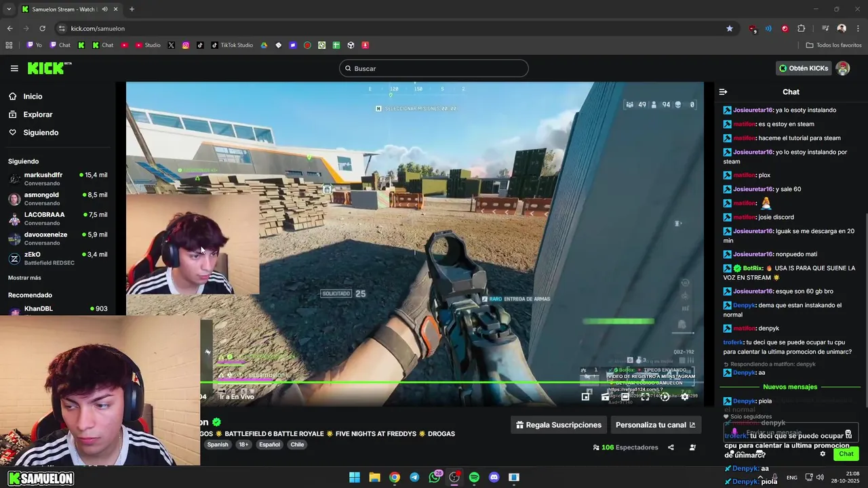
Task: Toggle theater mode in the player
Action: [625, 396]
